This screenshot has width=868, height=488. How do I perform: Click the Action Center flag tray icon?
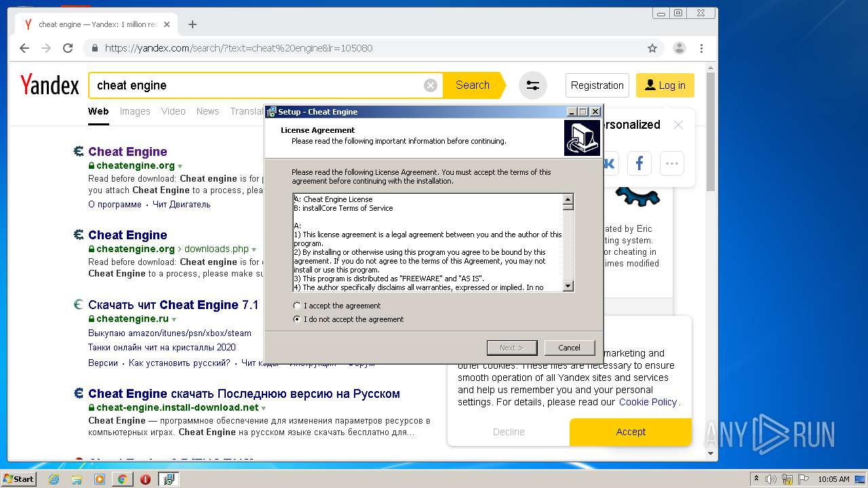804,479
